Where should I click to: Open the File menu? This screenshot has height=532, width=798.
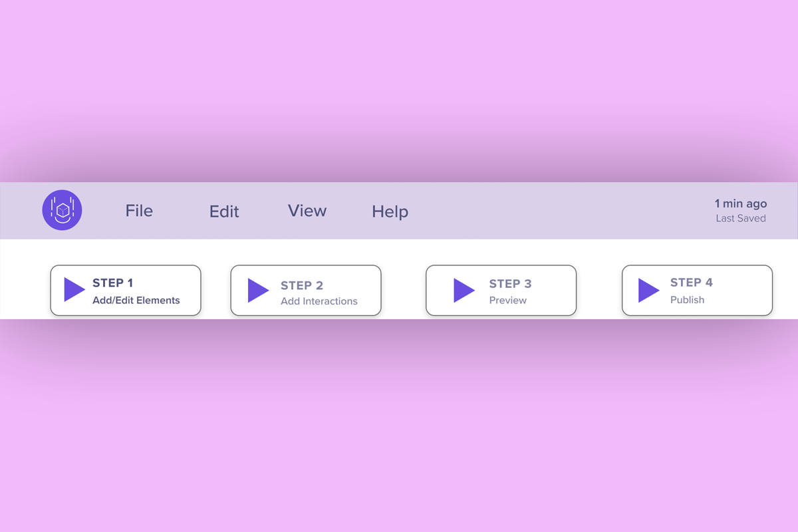139,211
